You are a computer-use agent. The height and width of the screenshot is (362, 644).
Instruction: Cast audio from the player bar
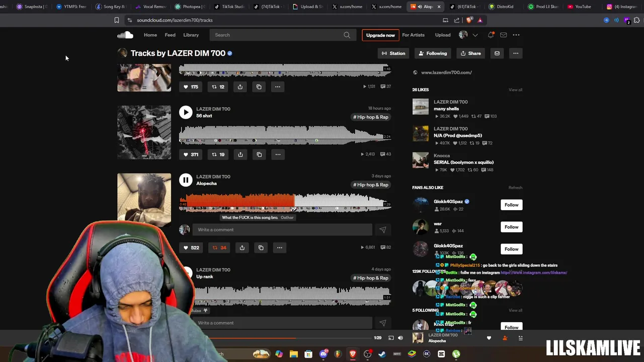coord(391,338)
